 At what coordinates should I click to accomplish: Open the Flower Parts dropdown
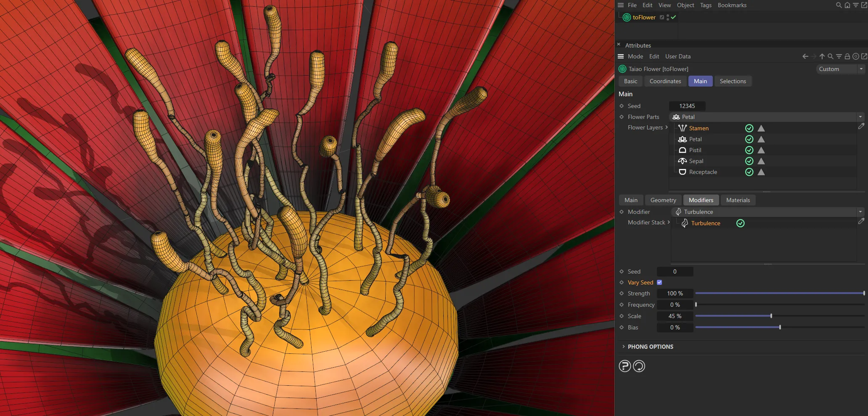click(860, 117)
